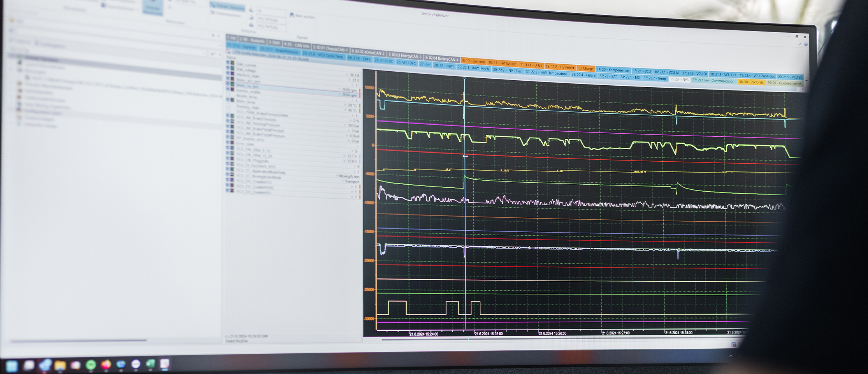Toggle checkbox for VCU_ST_ApplicationModeState row (MovingAction)

pyautogui.click(x=228, y=169)
